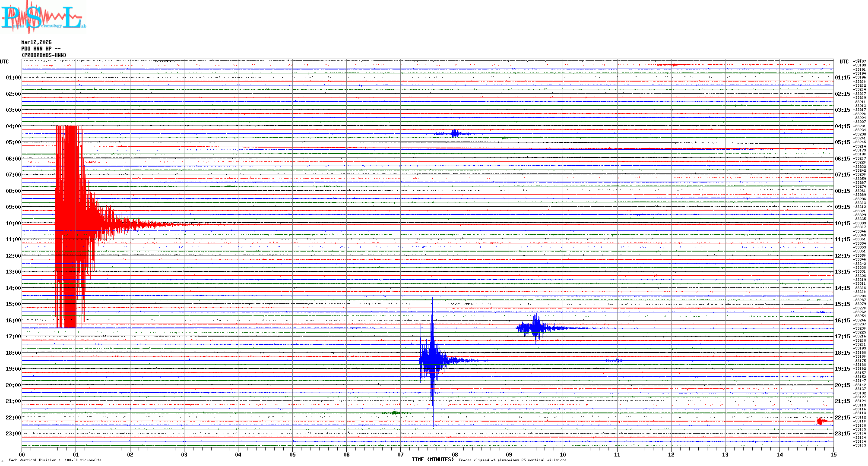This screenshot has width=868, height=466.
Task: Click the Mar12,2026 date text
Action: click(36, 42)
